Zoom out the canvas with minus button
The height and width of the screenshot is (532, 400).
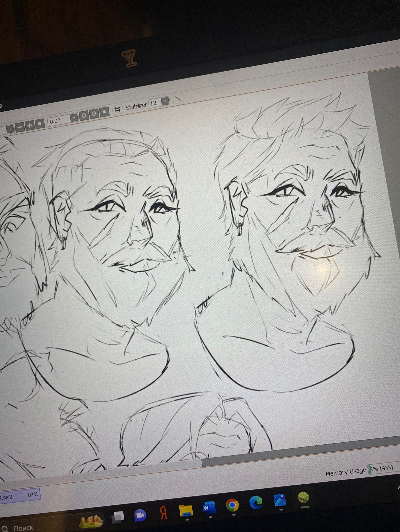pos(19,127)
